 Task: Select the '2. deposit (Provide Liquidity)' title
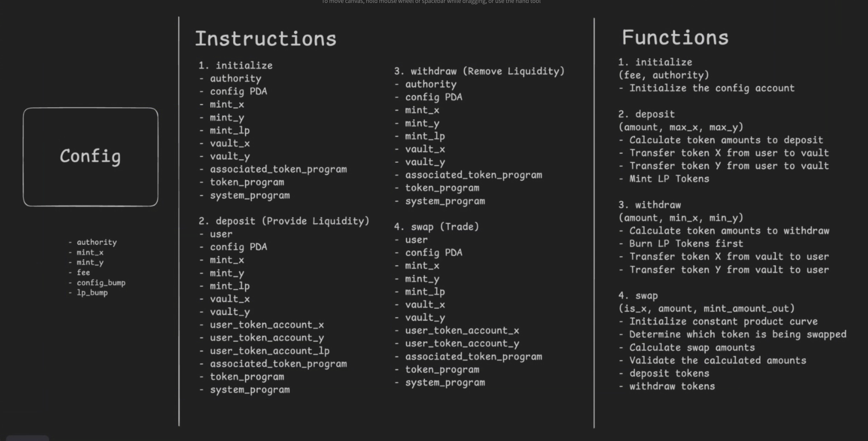coord(284,221)
